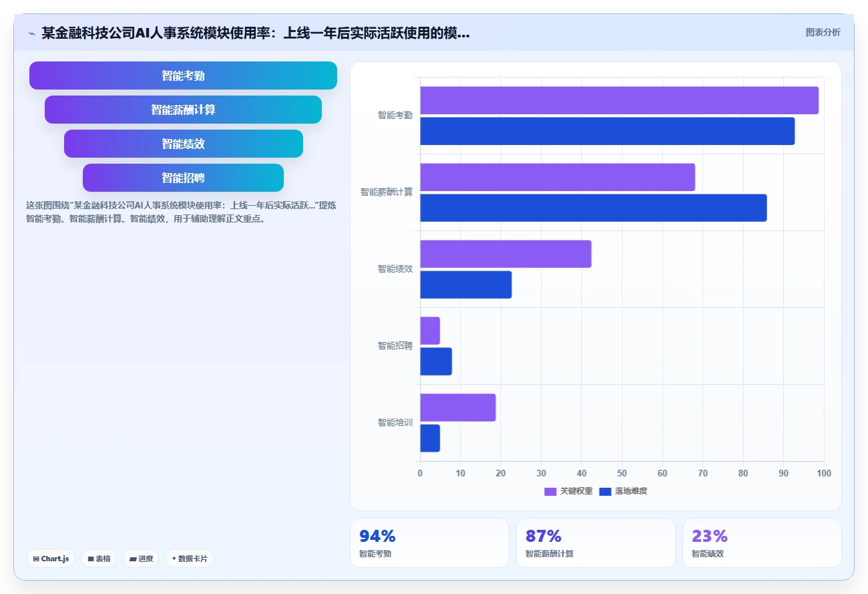
Task: Click the 智能薪酬计算 y-axis label
Action: pos(386,192)
